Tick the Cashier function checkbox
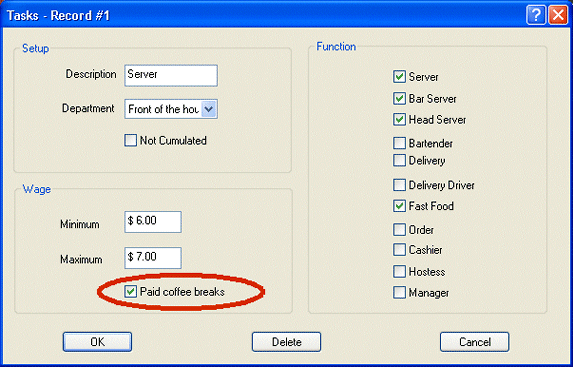 [399, 250]
